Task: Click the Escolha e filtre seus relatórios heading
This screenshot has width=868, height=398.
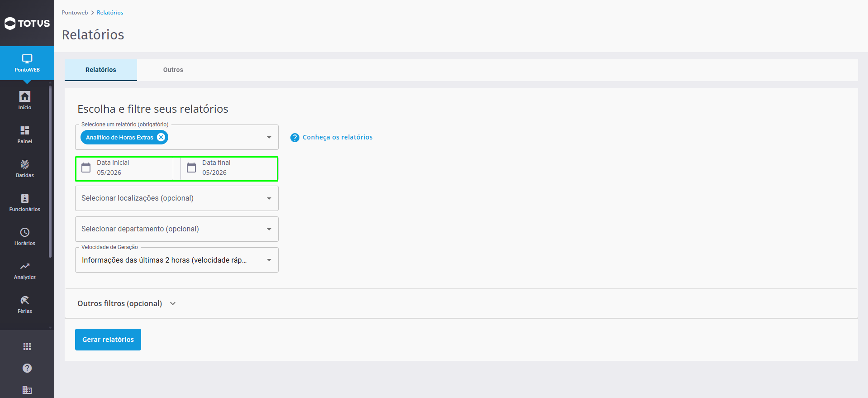Action: (x=153, y=109)
